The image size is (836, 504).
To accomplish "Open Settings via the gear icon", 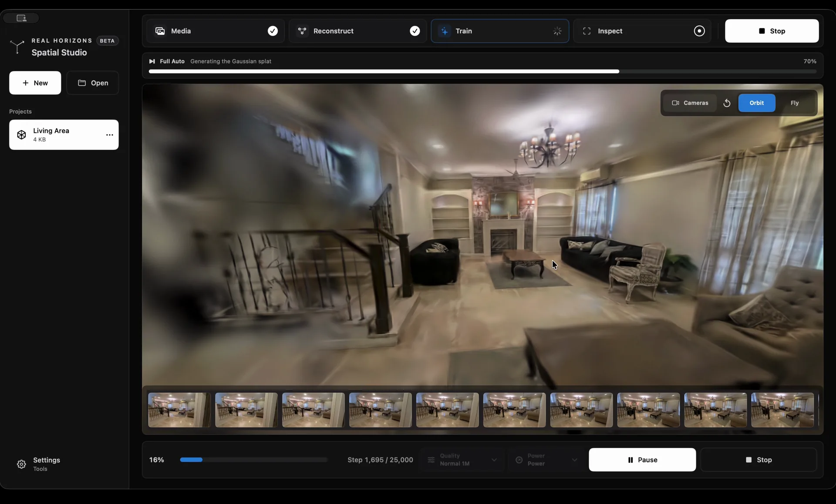I will (x=21, y=464).
